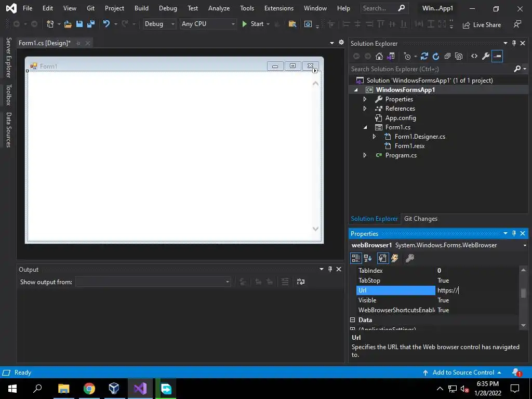Switch to the Git Changes tab
The width and height of the screenshot is (532, 399).
(x=421, y=219)
